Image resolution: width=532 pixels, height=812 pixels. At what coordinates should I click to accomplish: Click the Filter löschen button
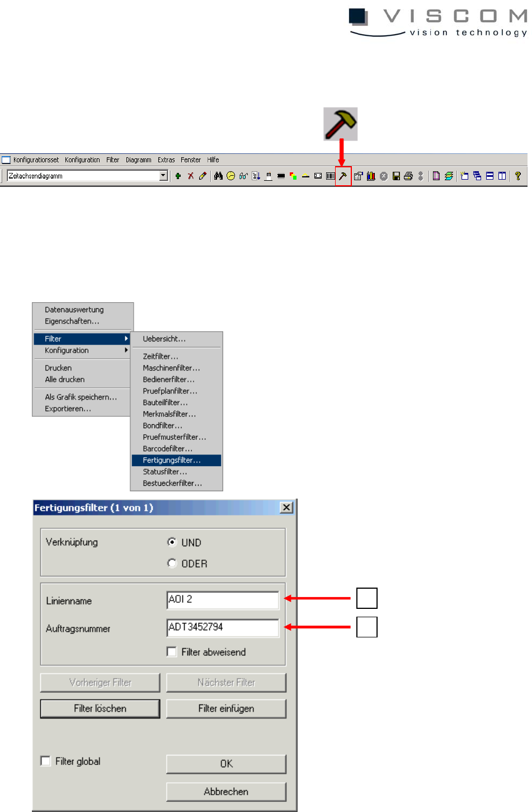point(100,708)
